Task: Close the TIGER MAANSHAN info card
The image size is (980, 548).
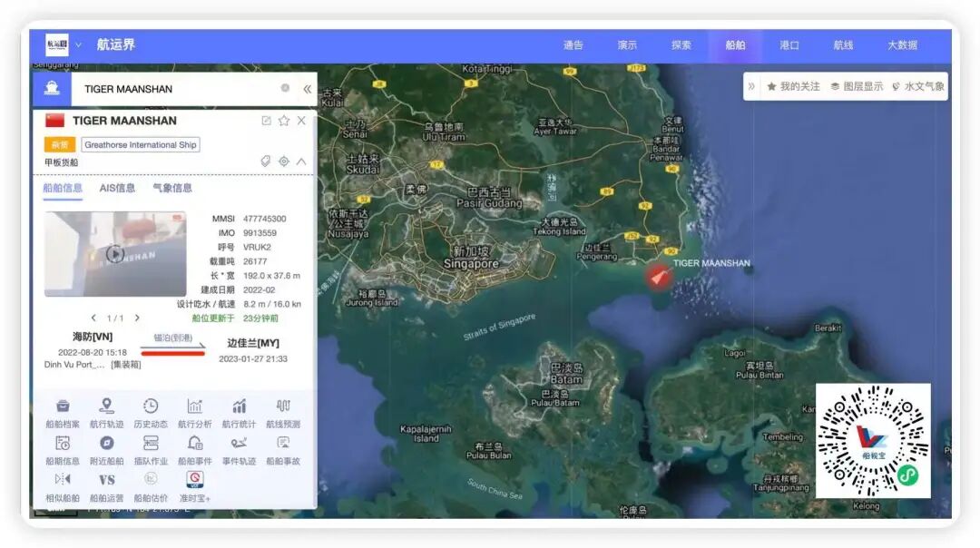Action: (x=301, y=121)
